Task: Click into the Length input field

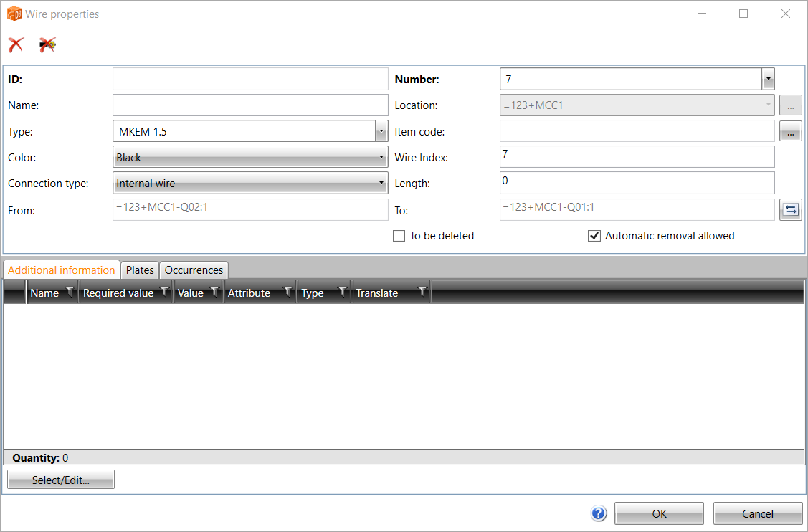Action: pos(637,183)
